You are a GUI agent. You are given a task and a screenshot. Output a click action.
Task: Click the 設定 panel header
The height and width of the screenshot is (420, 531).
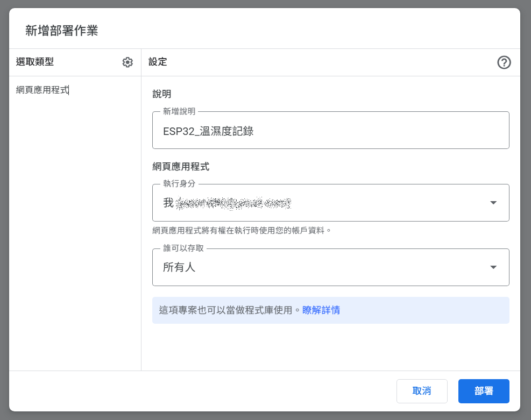[158, 62]
